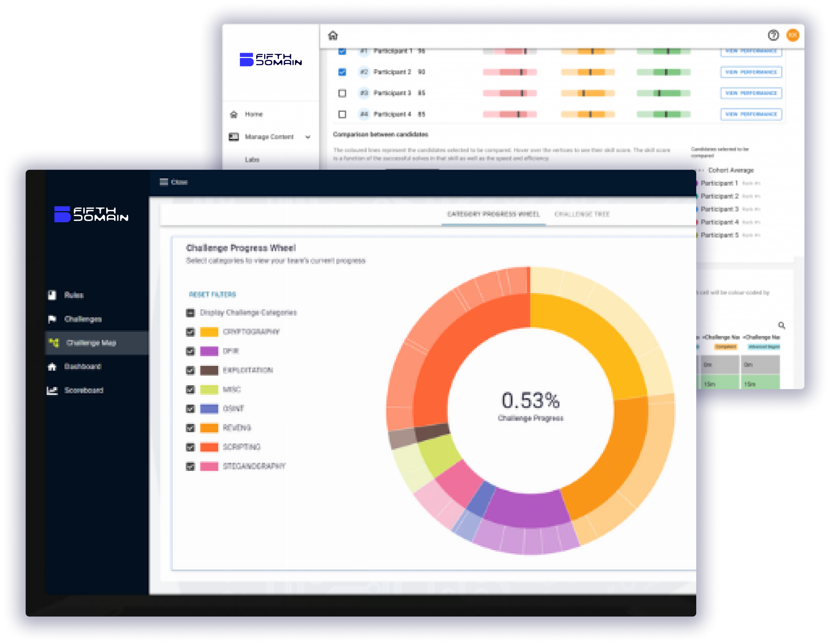Click the purple DFIR wheel segment
This screenshot has height=644, width=830.
pyautogui.click(x=526, y=509)
